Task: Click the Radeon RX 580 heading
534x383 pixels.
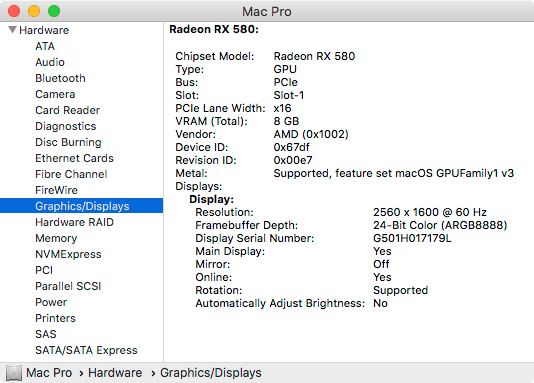Action: [214, 29]
